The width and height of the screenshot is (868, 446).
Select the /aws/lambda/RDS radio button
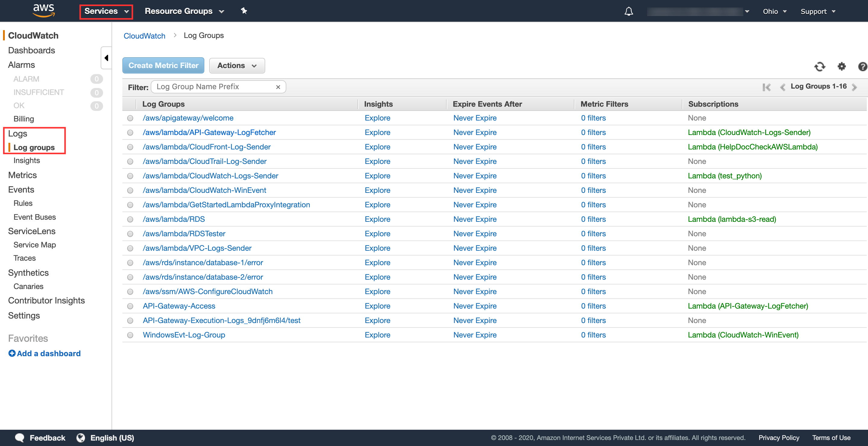(x=130, y=219)
